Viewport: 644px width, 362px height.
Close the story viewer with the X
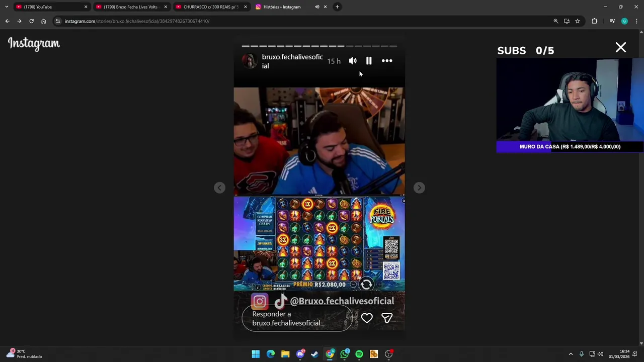tap(621, 48)
